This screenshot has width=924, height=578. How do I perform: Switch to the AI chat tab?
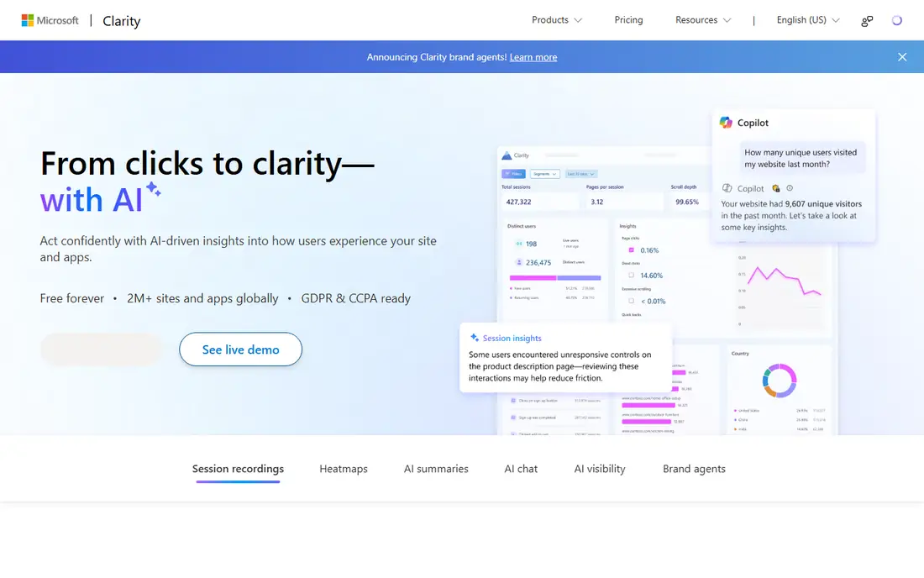point(521,469)
